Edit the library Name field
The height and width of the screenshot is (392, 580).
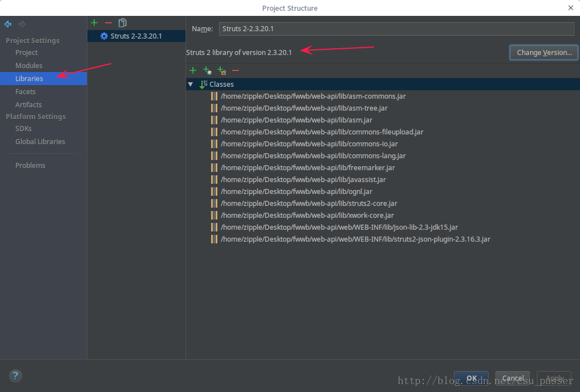(397, 29)
